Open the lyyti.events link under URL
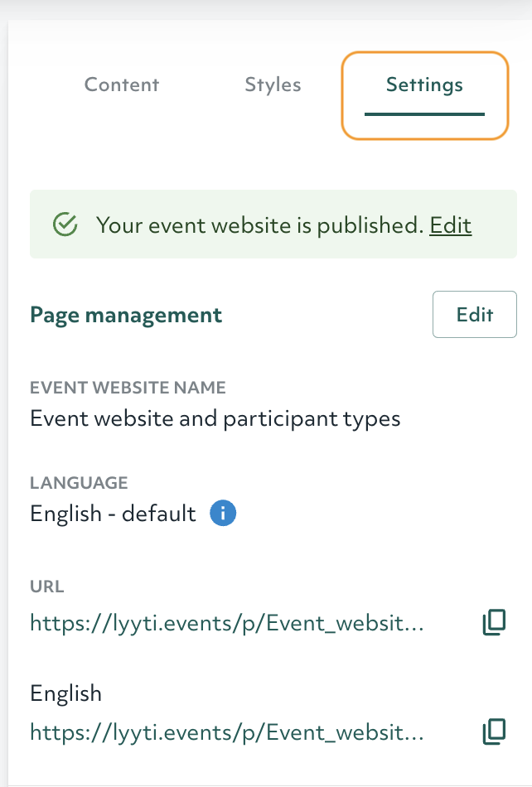 coord(227,623)
